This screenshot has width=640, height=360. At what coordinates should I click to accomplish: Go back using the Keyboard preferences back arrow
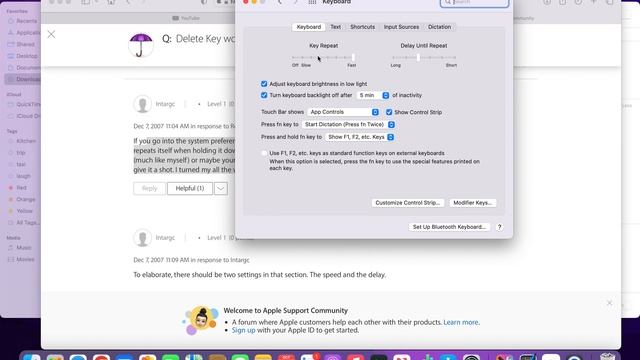click(280, 2)
